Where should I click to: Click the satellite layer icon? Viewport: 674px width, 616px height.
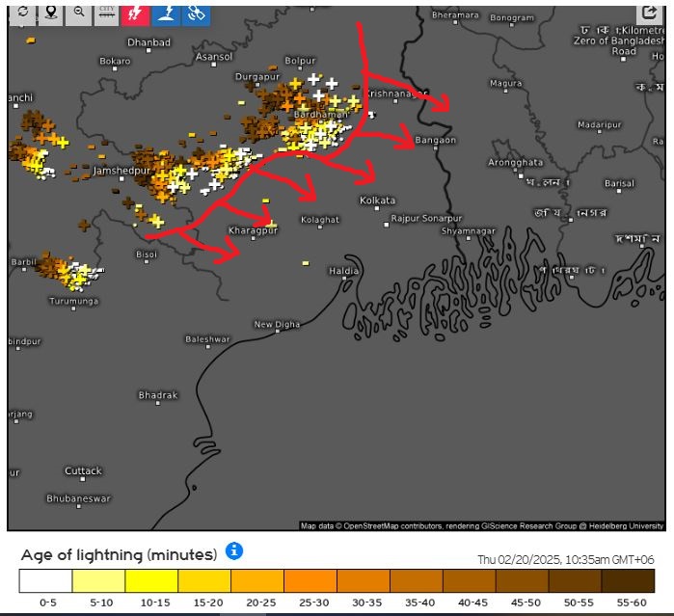197,13
